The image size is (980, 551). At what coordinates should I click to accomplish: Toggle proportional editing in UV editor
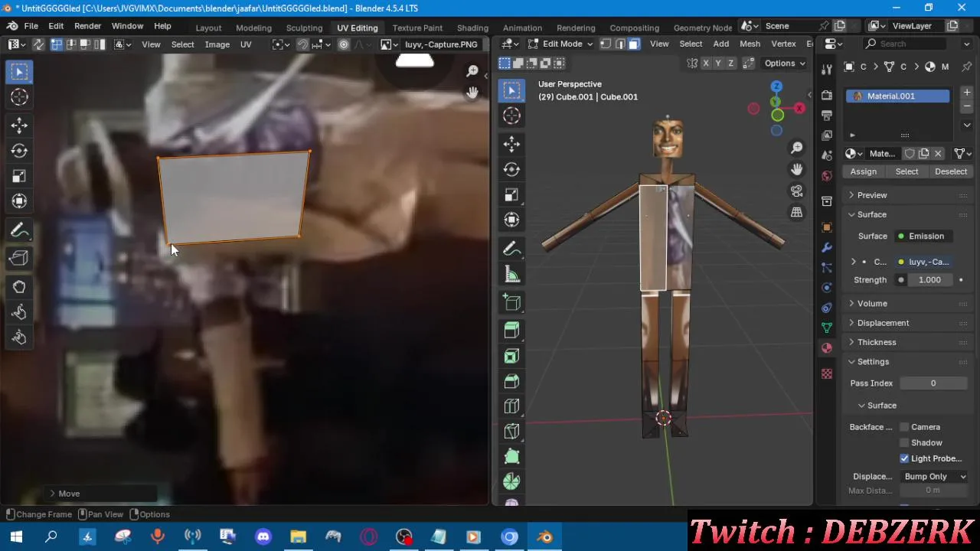344,44
